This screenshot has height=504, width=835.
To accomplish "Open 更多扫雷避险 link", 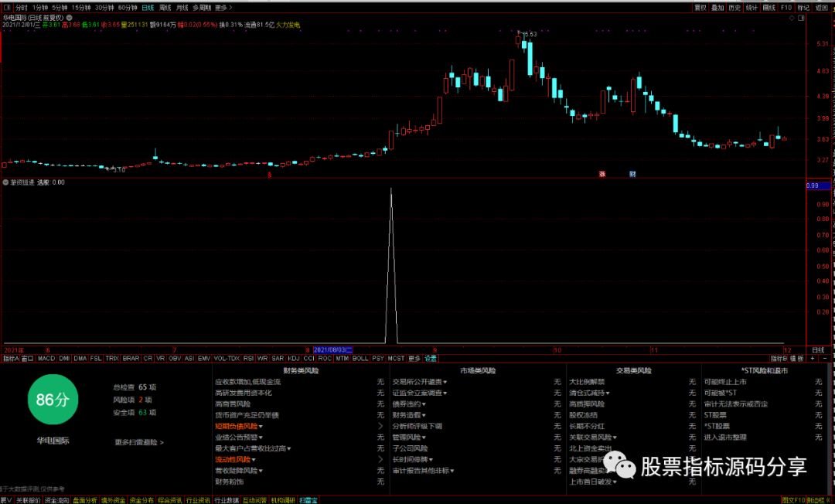I will 139,442.
